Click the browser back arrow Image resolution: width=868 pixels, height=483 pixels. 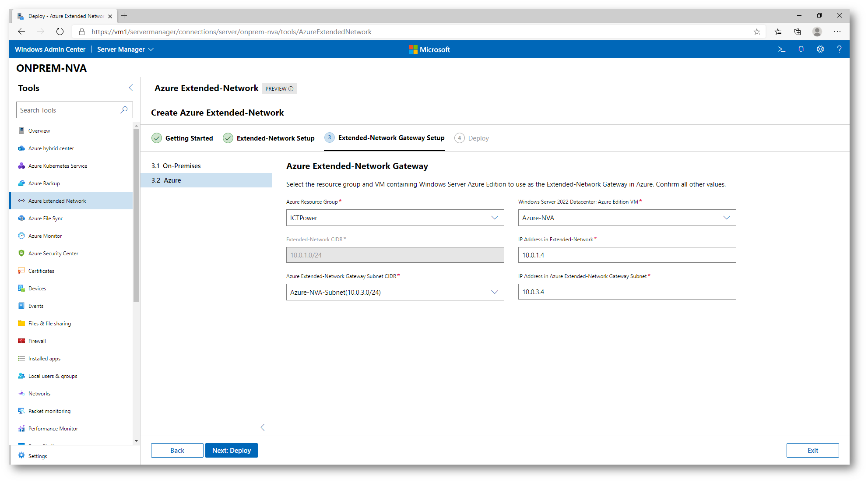(x=21, y=32)
